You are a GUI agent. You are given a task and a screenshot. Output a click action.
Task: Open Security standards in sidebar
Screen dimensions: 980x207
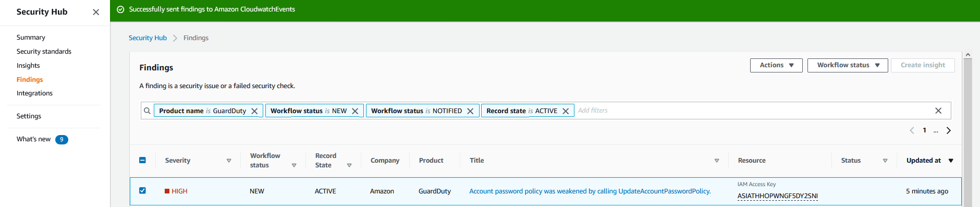tap(44, 51)
